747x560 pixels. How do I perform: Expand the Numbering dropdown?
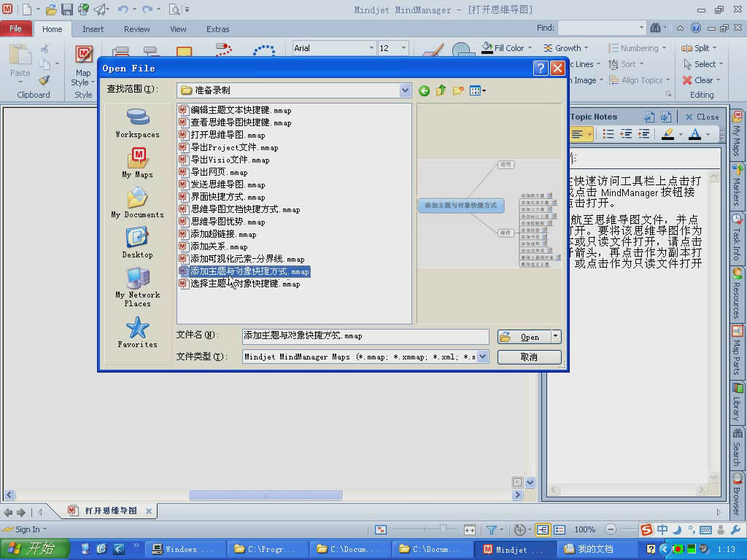click(x=664, y=48)
